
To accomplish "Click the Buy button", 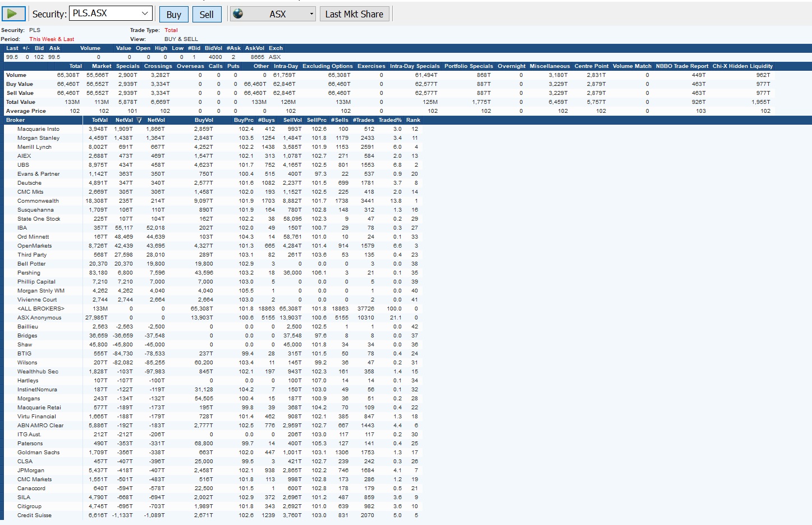I will tap(174, 14).
